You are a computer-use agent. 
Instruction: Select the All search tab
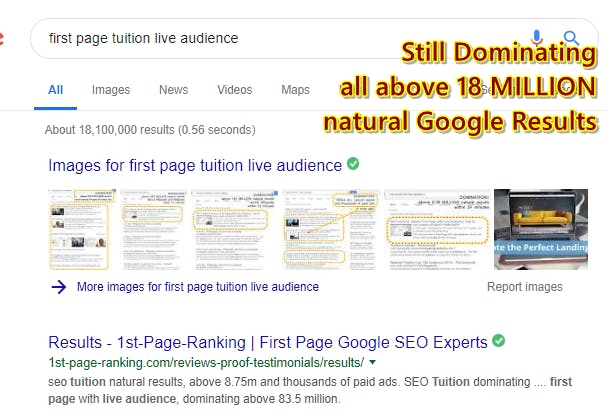(55, 90)
